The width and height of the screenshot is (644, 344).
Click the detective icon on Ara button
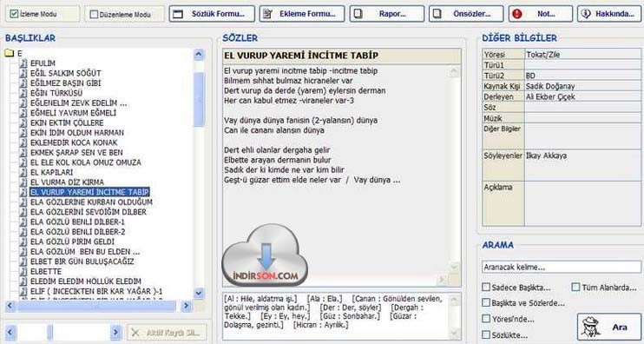[x=591, y=327]
